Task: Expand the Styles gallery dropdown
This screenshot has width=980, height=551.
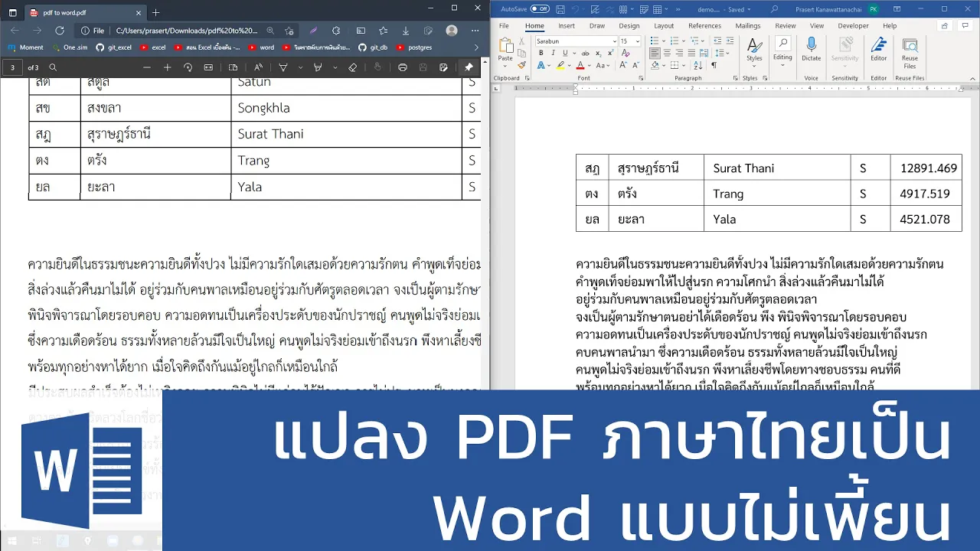Action: point(754,67)
